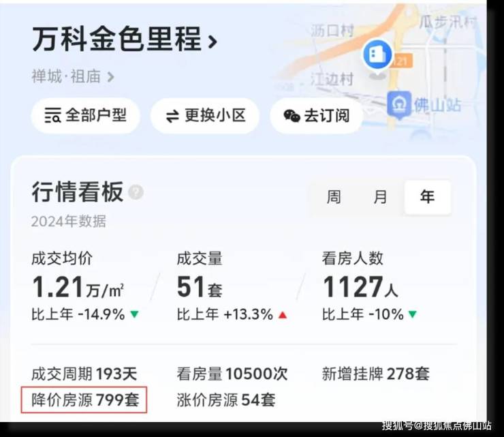Click the 降价房源 799套 entry

pyautogui.click(x=84, y=400)
